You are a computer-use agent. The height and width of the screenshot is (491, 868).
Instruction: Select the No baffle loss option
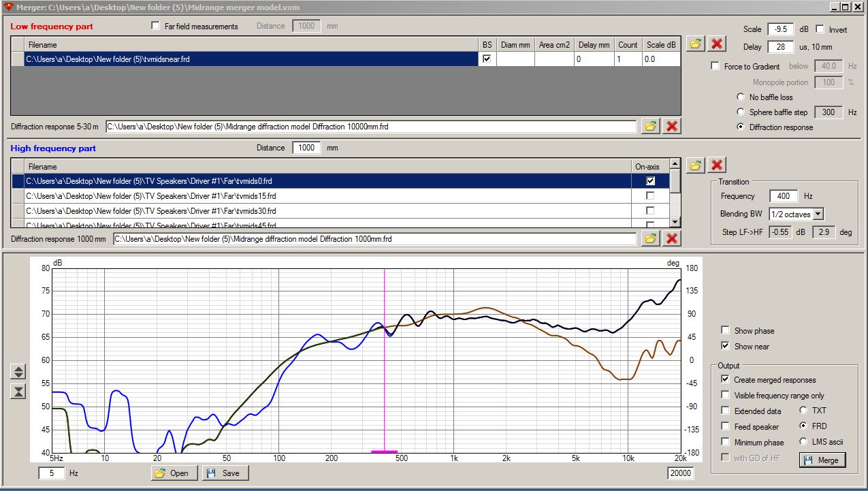click(x=741, y=97)
